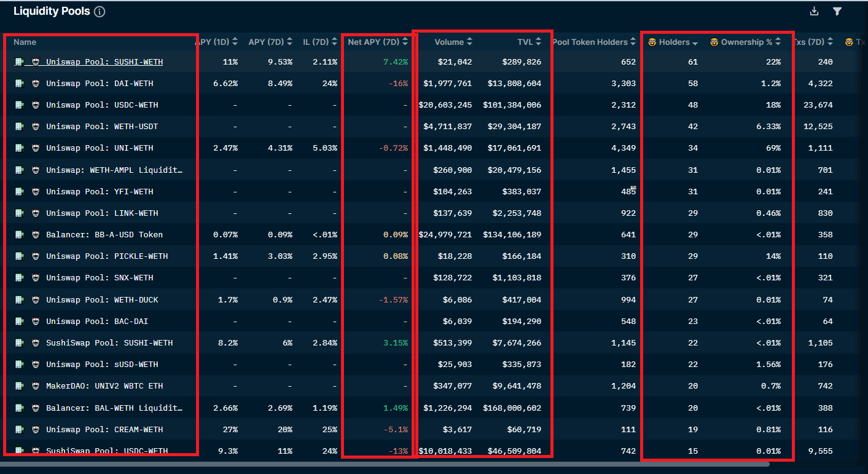This screenshot has height=474, width=868.
Task: Click robot icon beside Uniswap Pool: CREAM-WETH
Action: (x=35, y=430)
